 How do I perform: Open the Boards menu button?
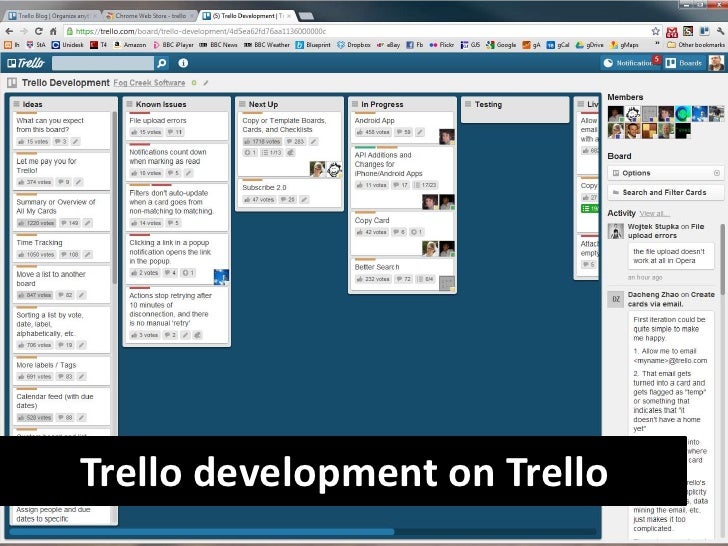pyautogui.click(x=684, y=63)
